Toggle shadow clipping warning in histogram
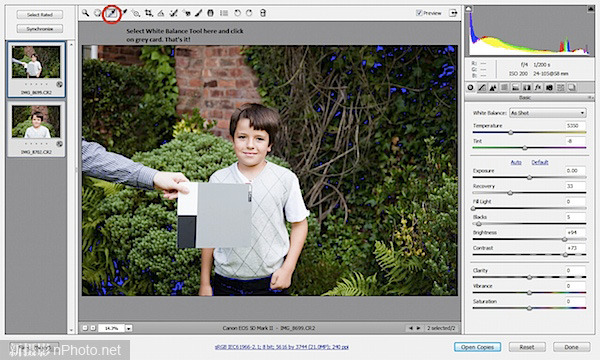600x360 pixels. [x=468, y=9]
